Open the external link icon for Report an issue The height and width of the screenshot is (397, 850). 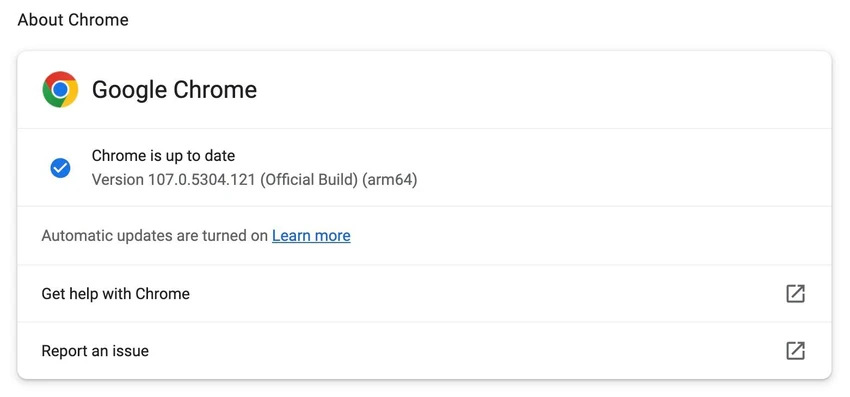point(795,350)
